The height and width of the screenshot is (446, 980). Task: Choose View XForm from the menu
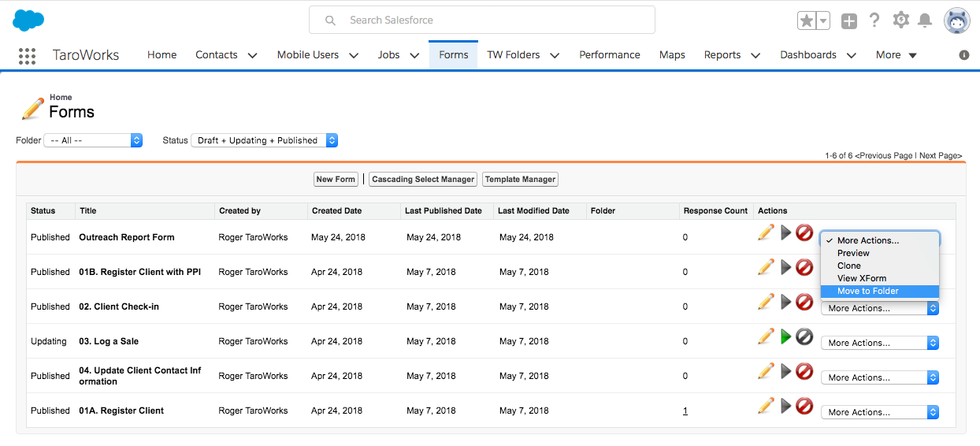[879, 278]
